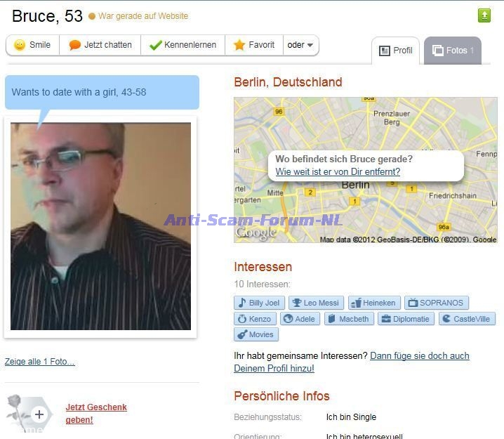The height and width of the screenshot is (439, 504).
Task: Click Bruce's profile photo
Action: click(x=100, y=226)
